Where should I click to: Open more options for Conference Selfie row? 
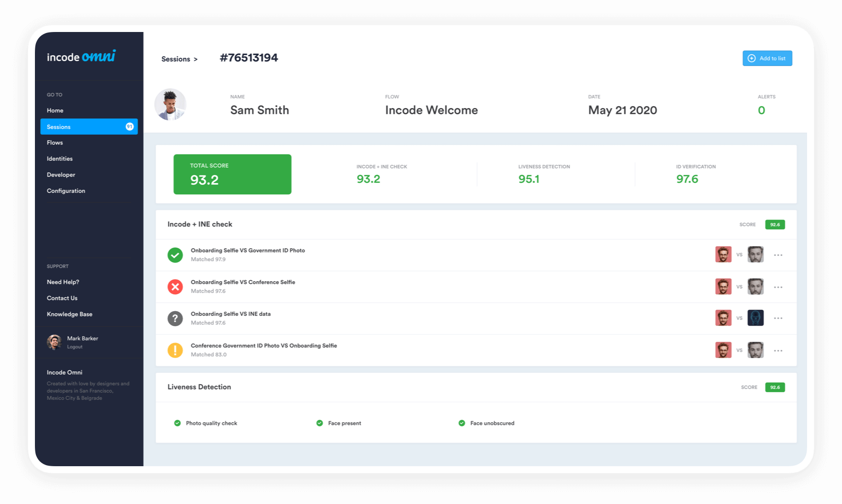tap(778, 287)
